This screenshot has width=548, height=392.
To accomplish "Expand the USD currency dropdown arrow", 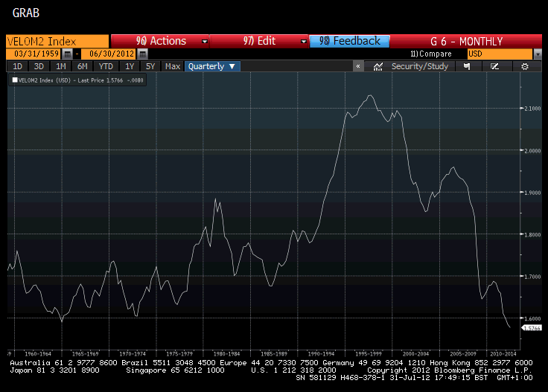I will 538,54.
